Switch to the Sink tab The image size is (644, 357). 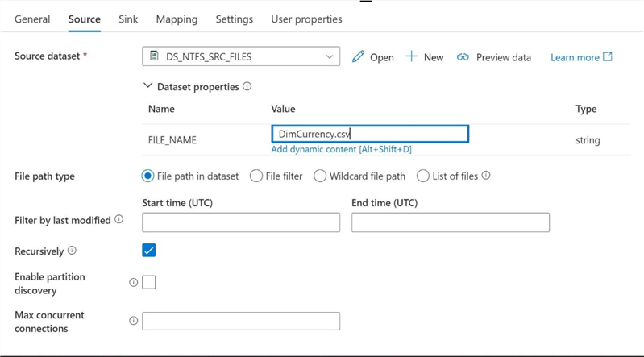tap(128, 19)
